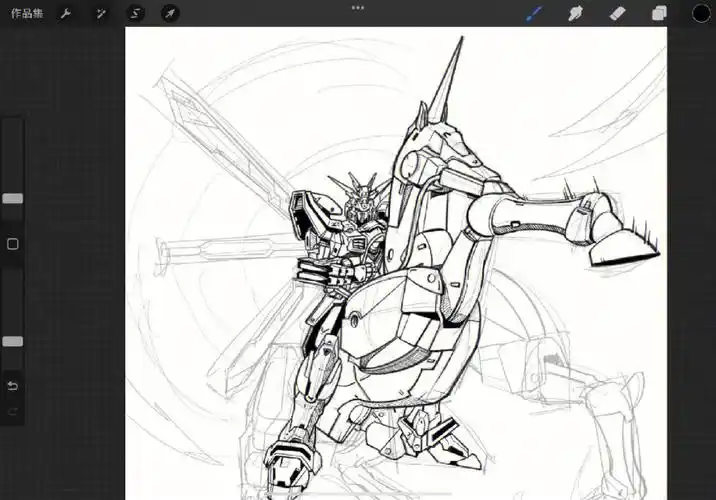Click the tip of the horse's horn
The width and height of the screenshot is (716, 500).
461,40
